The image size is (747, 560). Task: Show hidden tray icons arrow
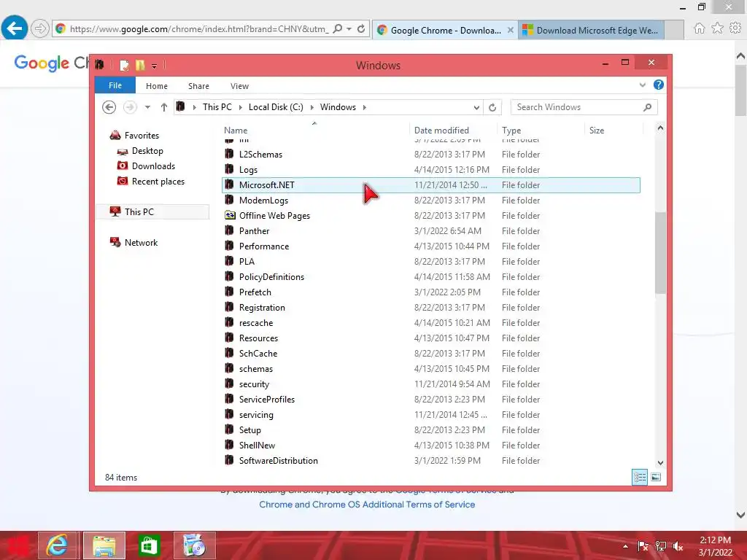tap(625, 546)
